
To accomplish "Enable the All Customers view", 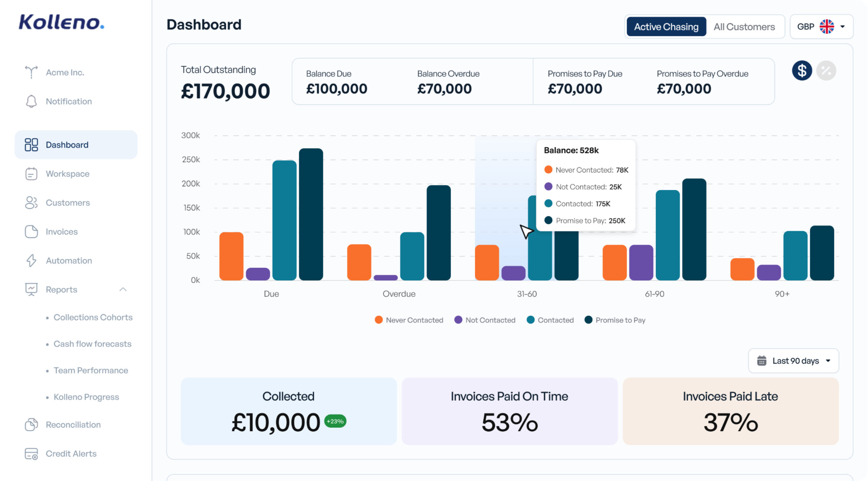I will (745, 26).
